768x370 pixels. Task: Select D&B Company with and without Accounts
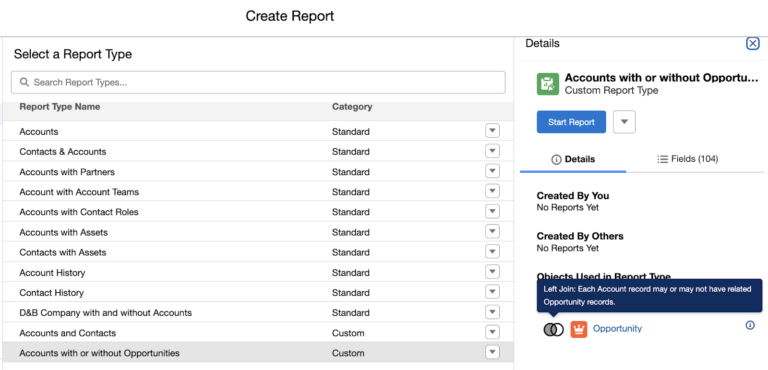click(x=106, y=313)
